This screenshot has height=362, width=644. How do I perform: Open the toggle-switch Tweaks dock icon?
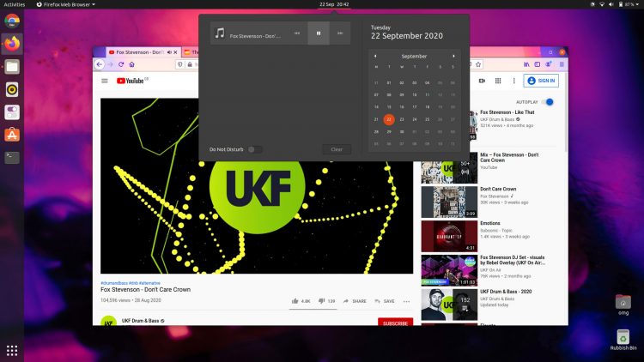point(12,112)
